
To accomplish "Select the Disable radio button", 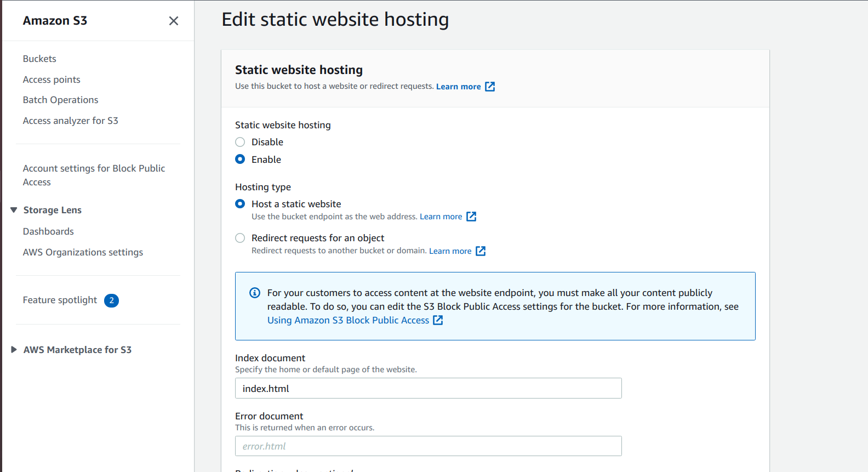I will click(240, 142).
